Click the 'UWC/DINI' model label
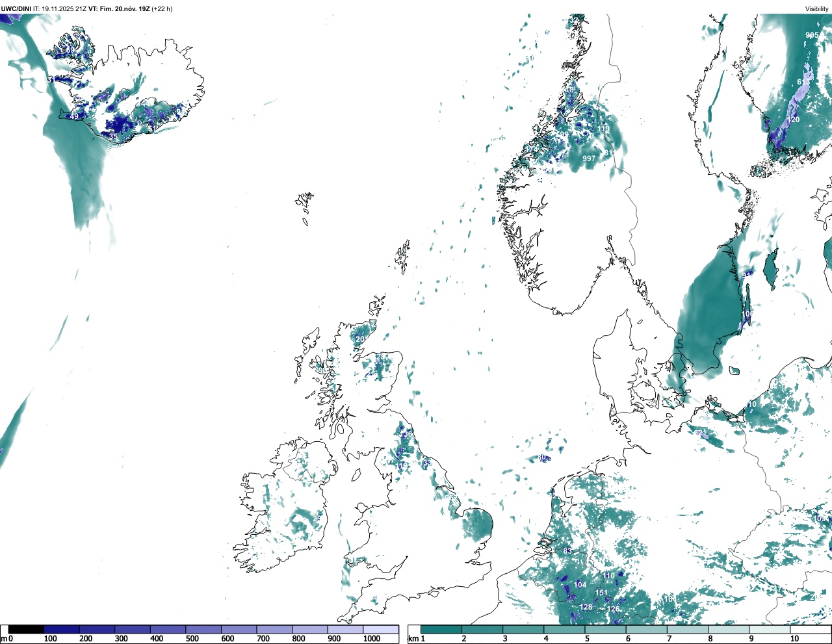 pyautogui.click(x=16, y=9)
